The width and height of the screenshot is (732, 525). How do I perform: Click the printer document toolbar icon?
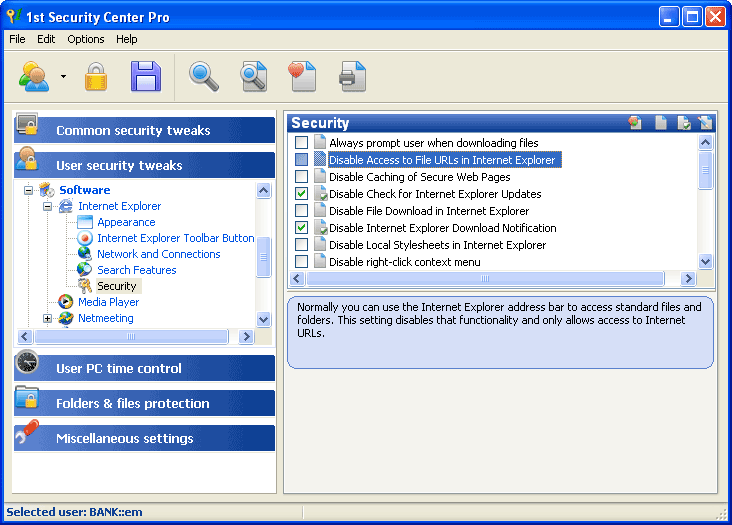point(352,77)
